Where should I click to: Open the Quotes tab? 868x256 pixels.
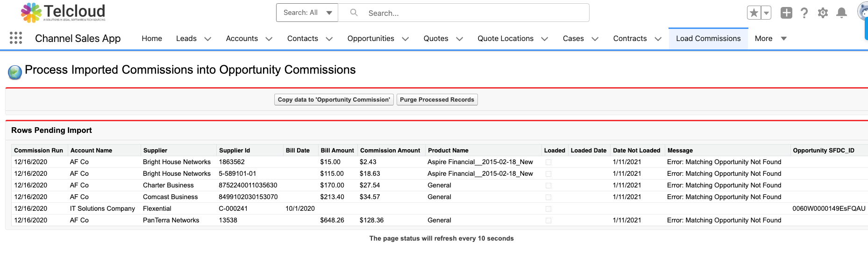(436, 38)
